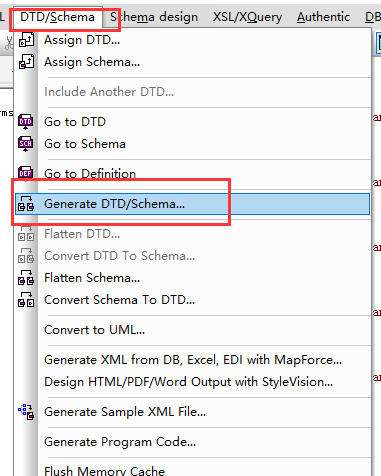Viewport: 381px width, 476px height.
Task: Click the Generate DTD/Schema icon
Action: tap(26, 204)
